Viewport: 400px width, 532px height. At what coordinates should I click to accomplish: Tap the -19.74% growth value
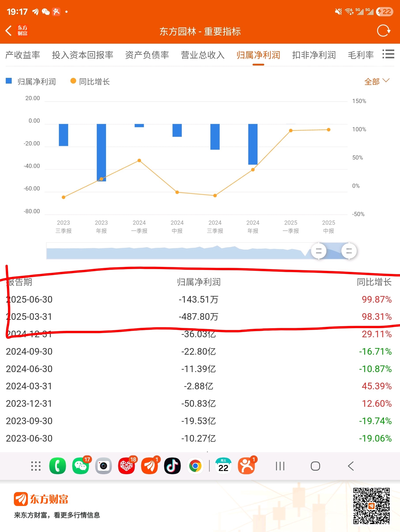coord(375,421)
